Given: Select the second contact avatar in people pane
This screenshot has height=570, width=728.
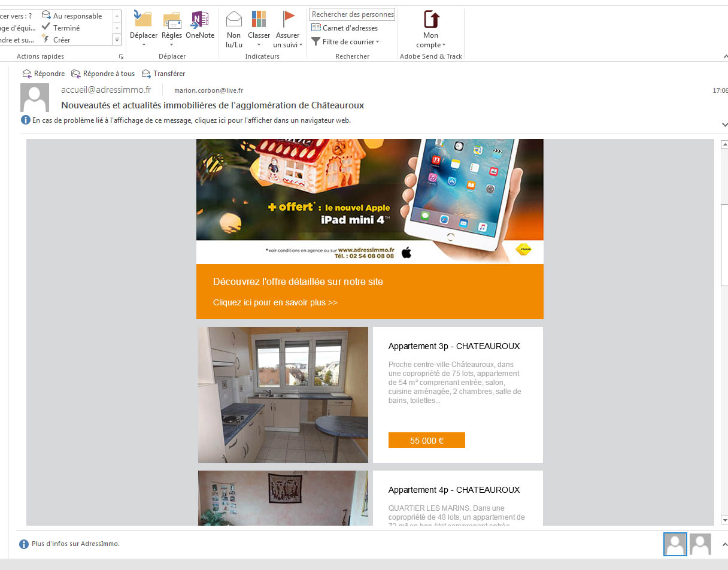Looking at the screenshot, I should coord(700,544).
